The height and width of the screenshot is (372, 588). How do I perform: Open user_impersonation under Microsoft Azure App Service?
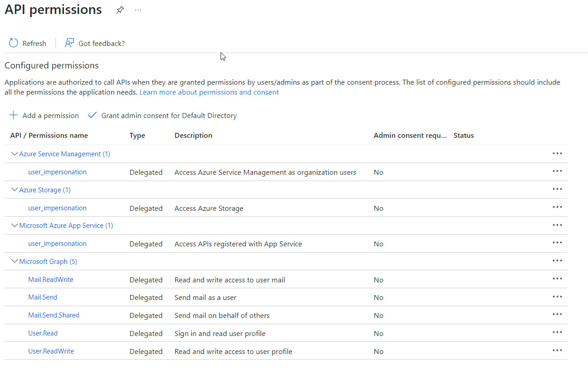point(57,244)
